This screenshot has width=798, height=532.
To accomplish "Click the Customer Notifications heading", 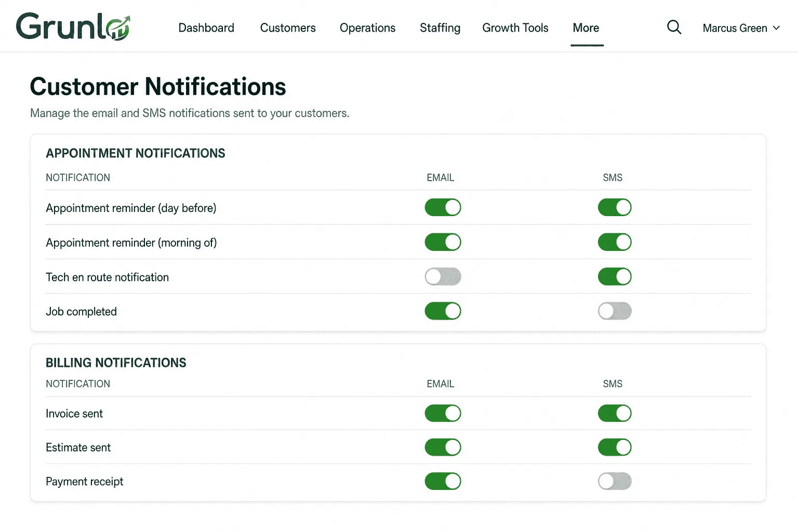I will [158, 86].
